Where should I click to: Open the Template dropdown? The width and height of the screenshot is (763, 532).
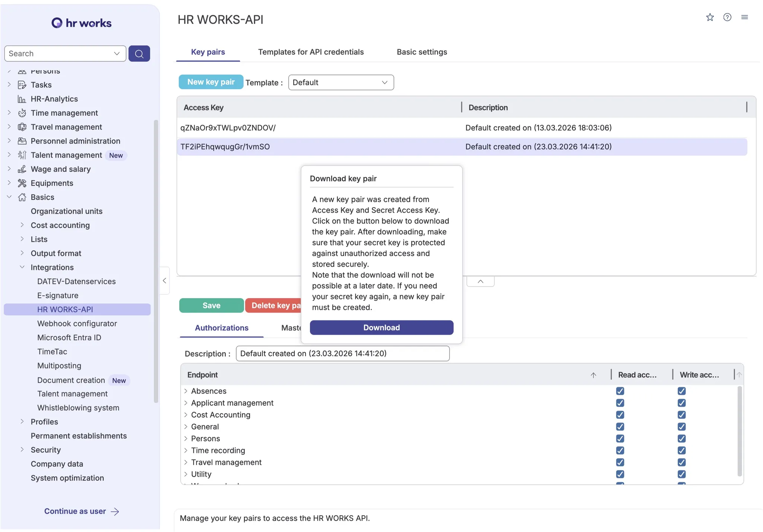(341, 82)
